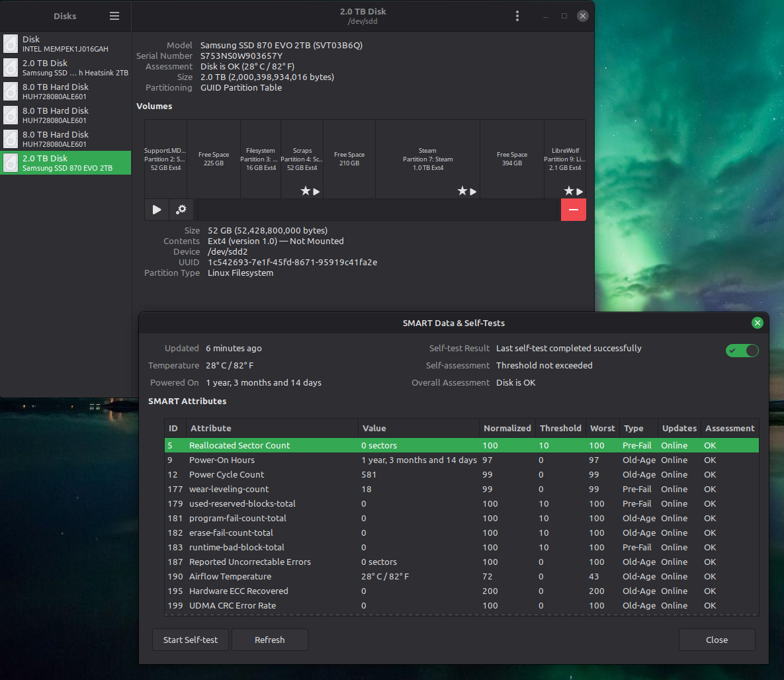Sort by Updates column header

(x=679, y=428)
